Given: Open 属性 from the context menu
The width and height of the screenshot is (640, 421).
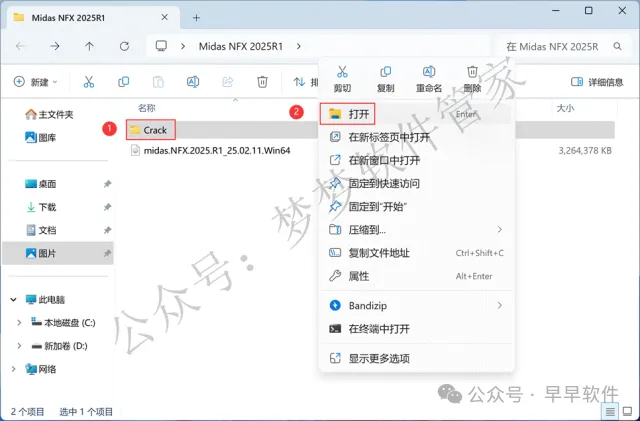Looking at the screenshot, I should coord(416,276).
